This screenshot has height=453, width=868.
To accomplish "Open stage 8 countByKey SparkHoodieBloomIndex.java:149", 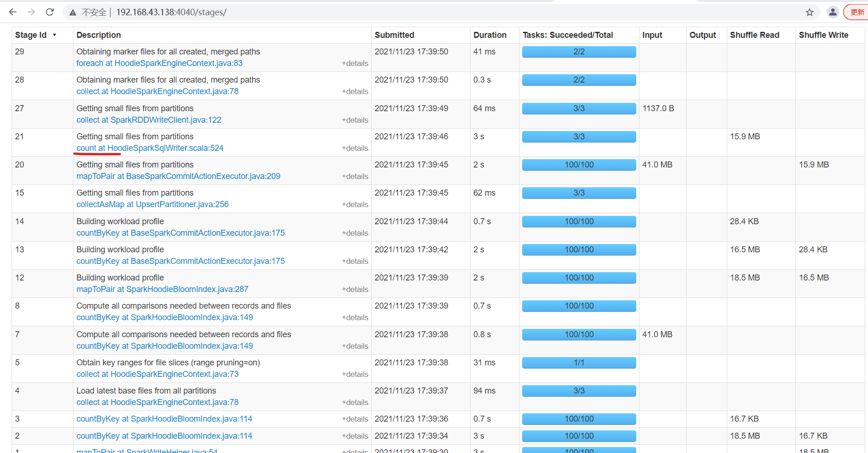I will coord(165,317).
